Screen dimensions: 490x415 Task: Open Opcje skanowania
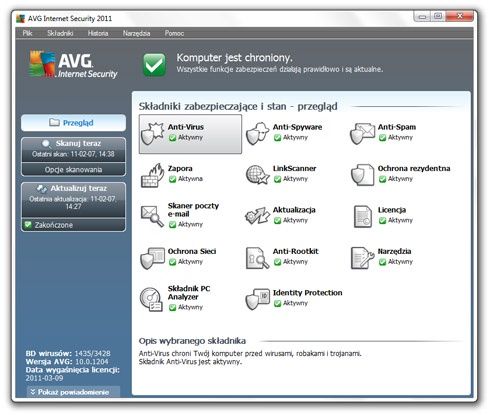73,169
